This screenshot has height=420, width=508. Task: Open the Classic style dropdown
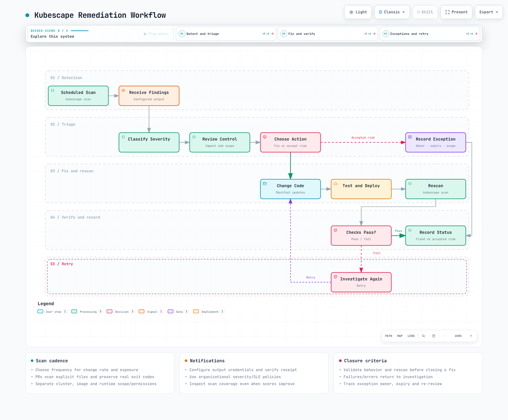tap(392, 12)
